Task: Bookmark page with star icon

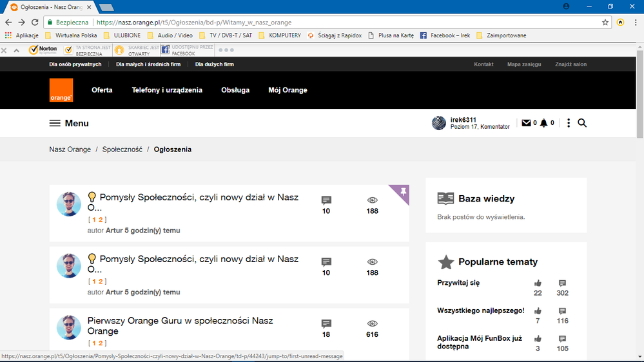Action: point(605,22)
